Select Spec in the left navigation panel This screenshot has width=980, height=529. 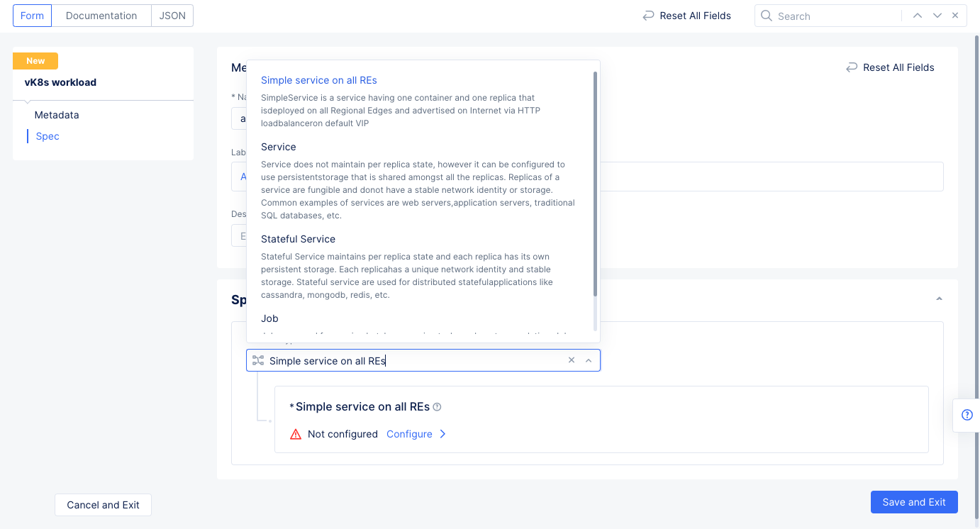tap(47, 135)
